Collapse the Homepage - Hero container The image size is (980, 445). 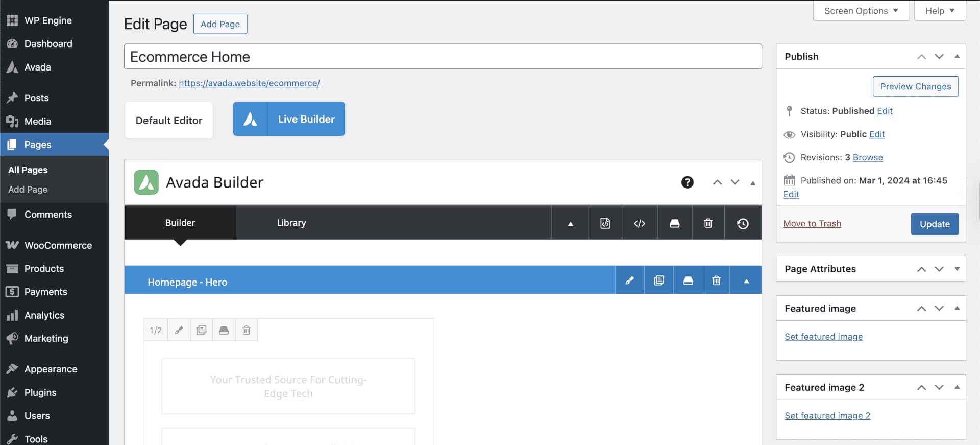[746, 280]
